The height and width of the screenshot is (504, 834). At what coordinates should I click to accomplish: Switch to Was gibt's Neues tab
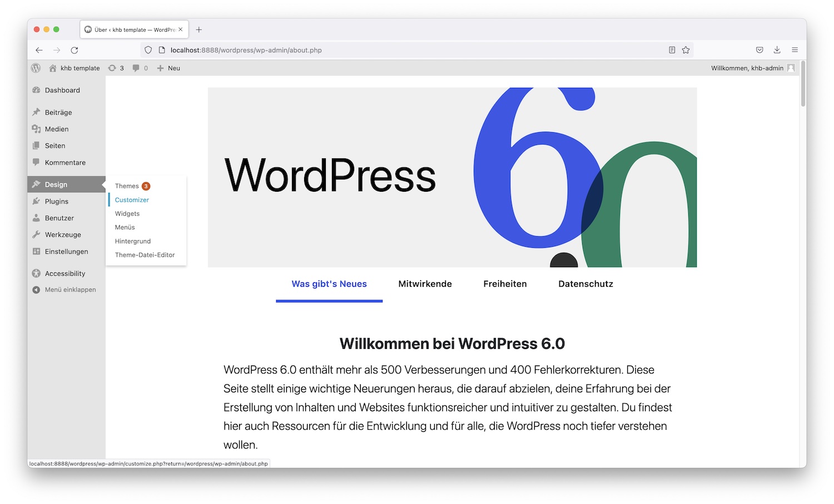point(329,284)
